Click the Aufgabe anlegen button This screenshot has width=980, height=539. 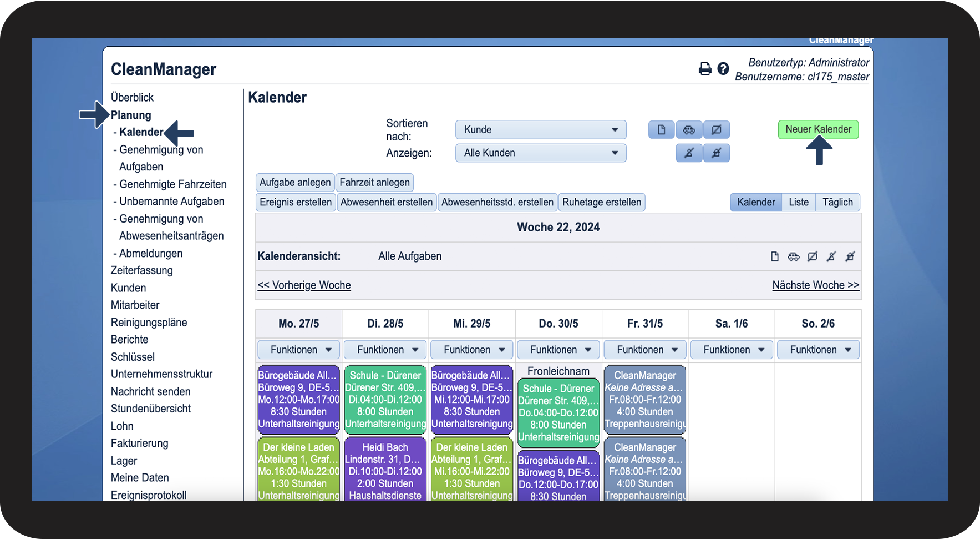pyautogui.click(x=295, y=182)
